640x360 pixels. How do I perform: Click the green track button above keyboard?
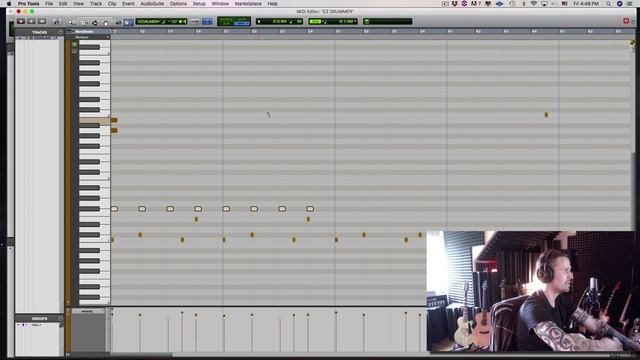tap(75, 44)
